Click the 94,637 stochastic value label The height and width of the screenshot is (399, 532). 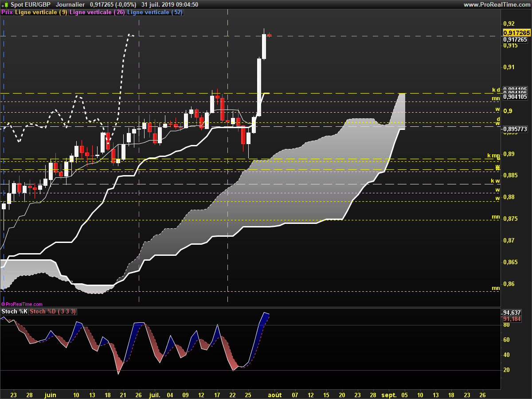tap(512, 313)
